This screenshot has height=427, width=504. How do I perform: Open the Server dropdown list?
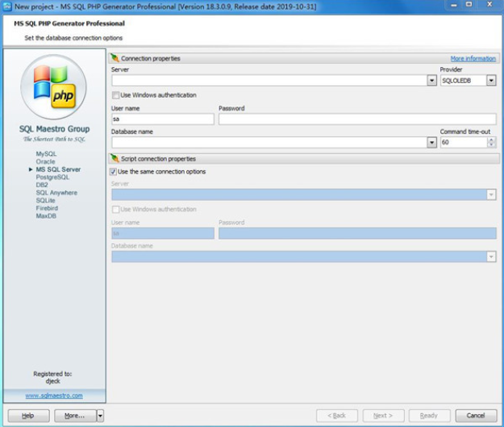pyautogui.click(x=431, y=81)
